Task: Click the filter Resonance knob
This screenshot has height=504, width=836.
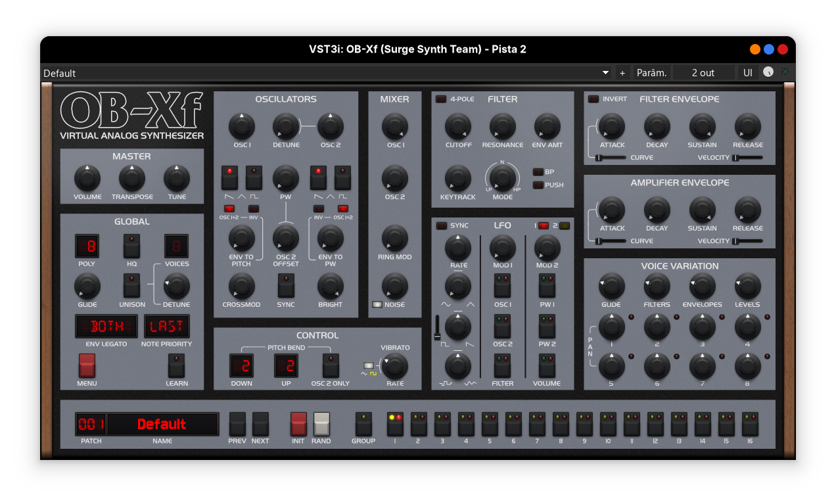Action: pos(503,126)
